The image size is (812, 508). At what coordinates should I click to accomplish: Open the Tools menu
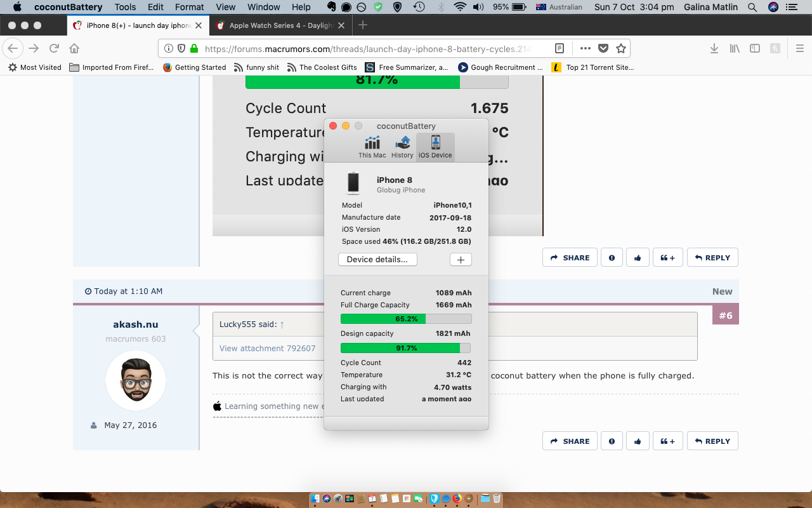[x=125, y=7]
